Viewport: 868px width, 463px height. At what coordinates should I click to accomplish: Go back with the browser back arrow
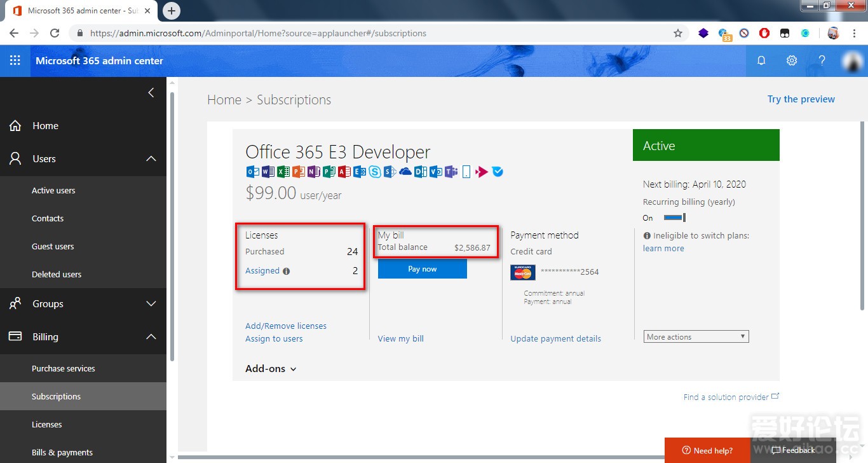pos(14,33)
